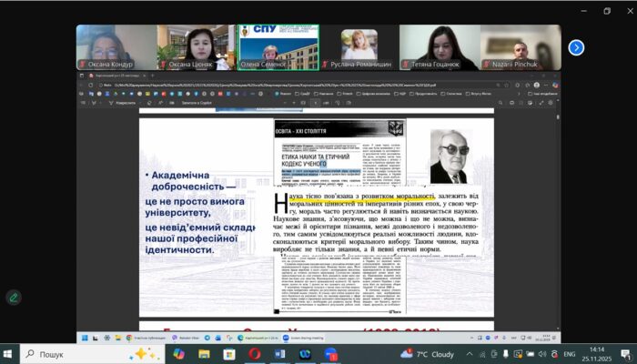The width and height of the screenshot is (637, 364).
Task: Select Оксана Кондур's video tile
Action: (113, 47)
